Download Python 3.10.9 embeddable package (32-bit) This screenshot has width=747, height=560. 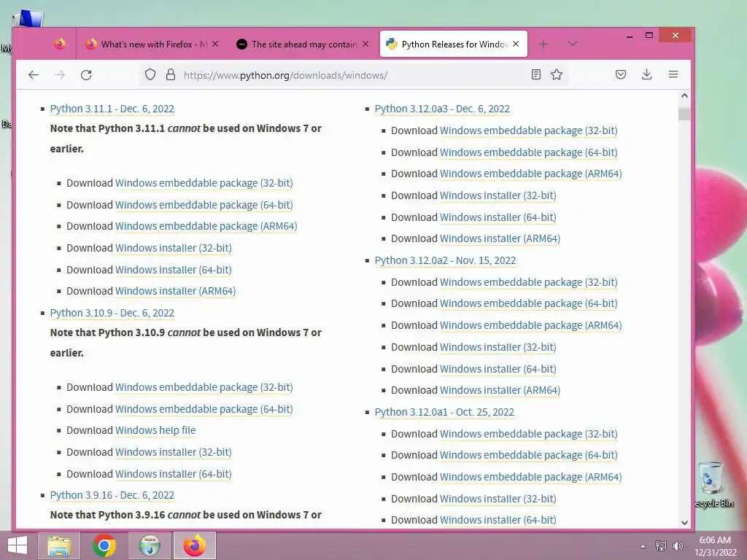[204, 387]
